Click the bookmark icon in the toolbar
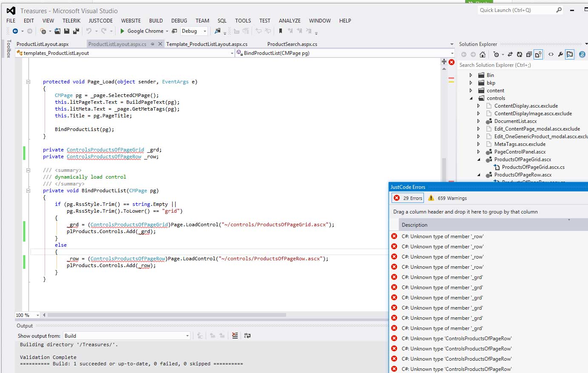Image resolution: width=588 pixels, height=373 pixels. pos(280,31)
